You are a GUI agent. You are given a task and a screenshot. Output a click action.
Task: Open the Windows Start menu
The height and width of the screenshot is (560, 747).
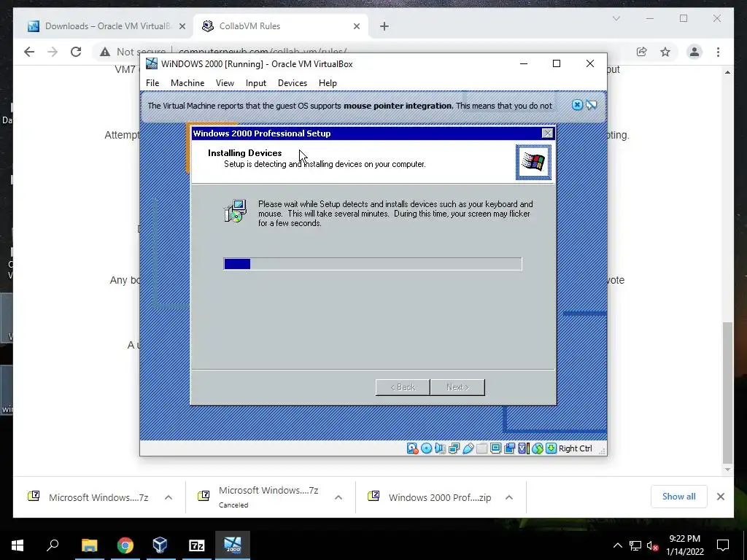pyautogui.click(x=18, y=545)
